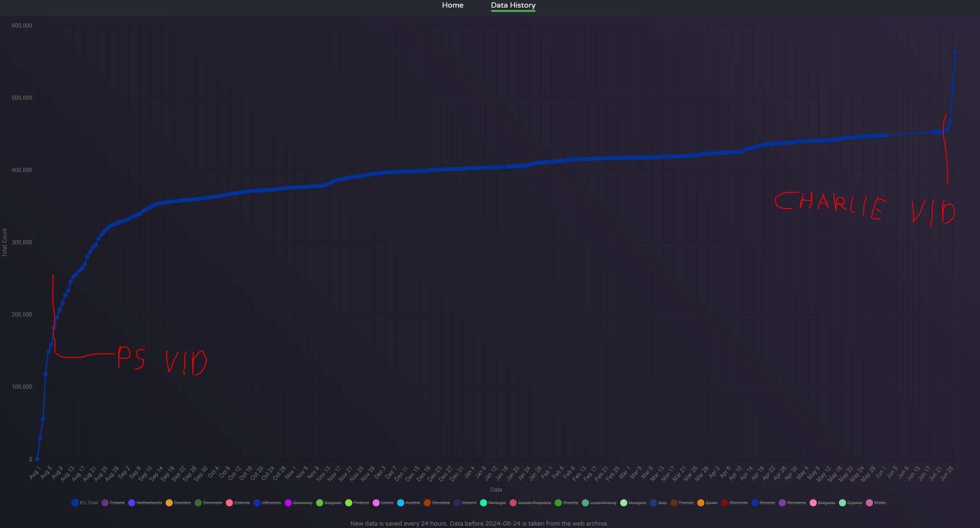Toggle the Bulgaria legend entry
Screen dimensions: 980x528
pyautogui.click(x=823, y=503)
